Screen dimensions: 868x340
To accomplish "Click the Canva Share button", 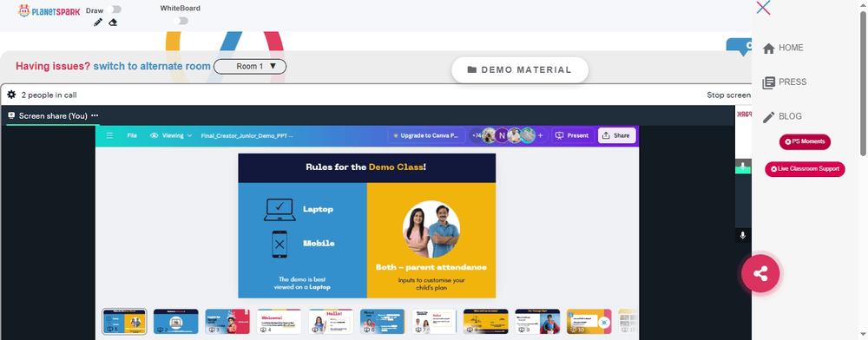I will tap(616, 135).
